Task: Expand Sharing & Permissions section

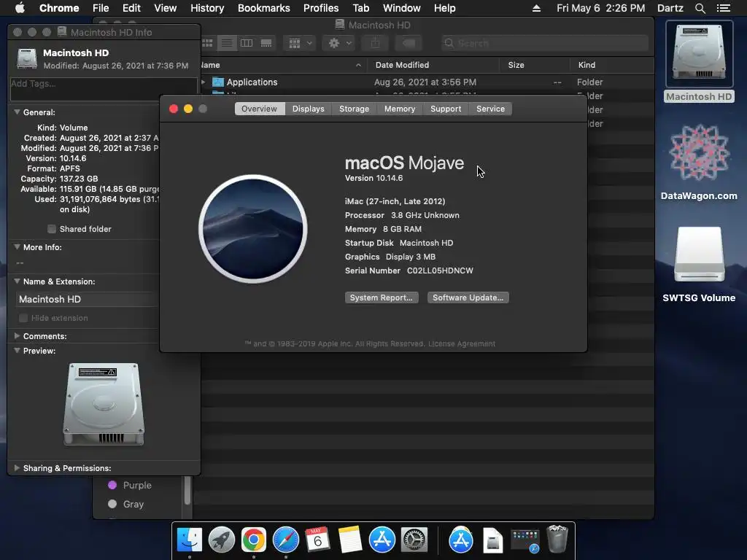Action: point(17,468)
